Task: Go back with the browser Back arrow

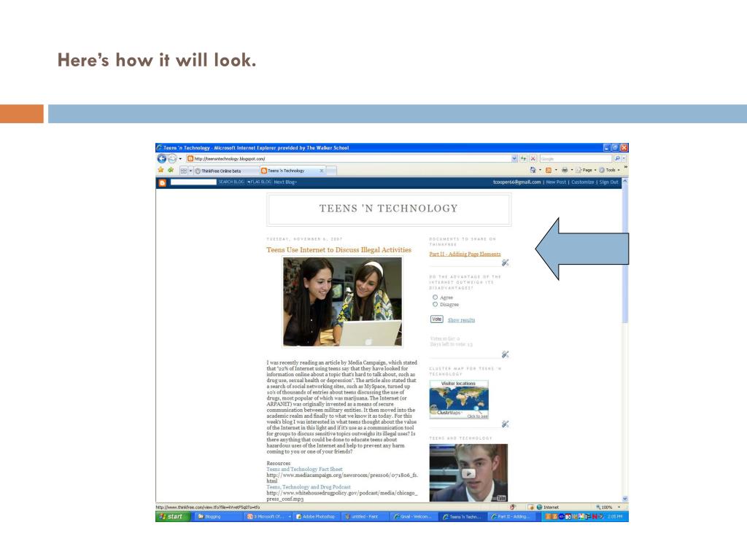Action: pos(162,158)
